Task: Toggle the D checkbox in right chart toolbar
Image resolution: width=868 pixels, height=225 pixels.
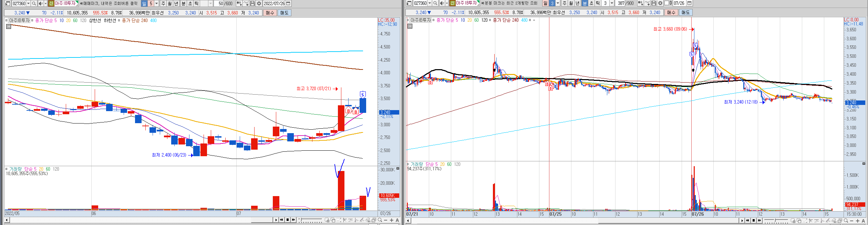Action: (666, 3)
